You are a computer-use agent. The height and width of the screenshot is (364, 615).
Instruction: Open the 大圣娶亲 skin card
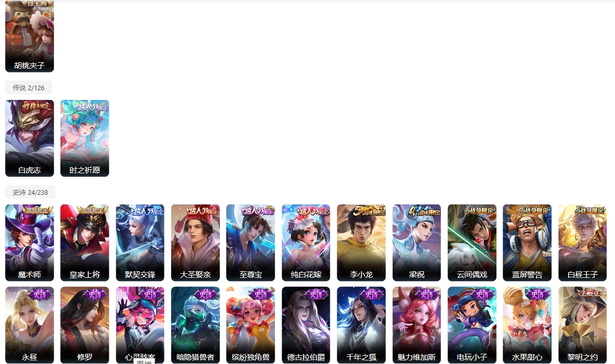point(195,243)
